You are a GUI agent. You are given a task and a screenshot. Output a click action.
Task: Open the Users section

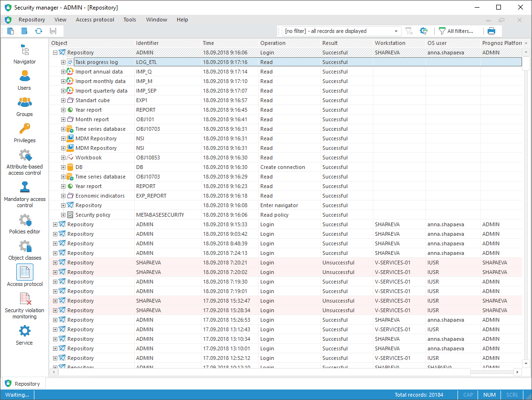tap(24, 80)
